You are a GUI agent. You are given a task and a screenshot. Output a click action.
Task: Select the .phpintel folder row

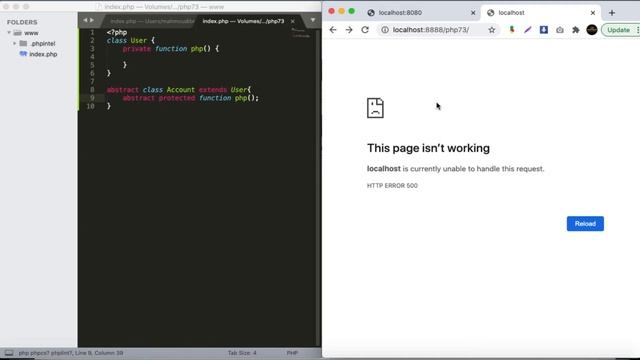click(x=39, y=43)
